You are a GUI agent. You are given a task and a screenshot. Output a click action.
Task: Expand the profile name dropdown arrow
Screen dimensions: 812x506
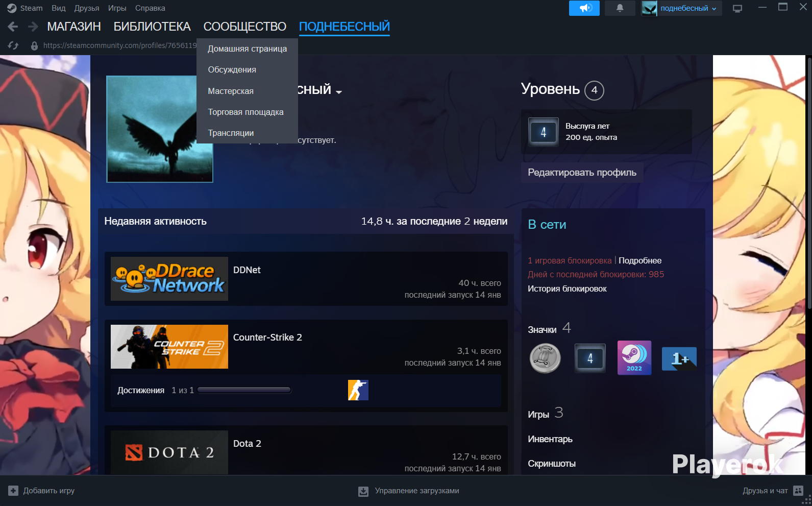[x=339, y=92]
